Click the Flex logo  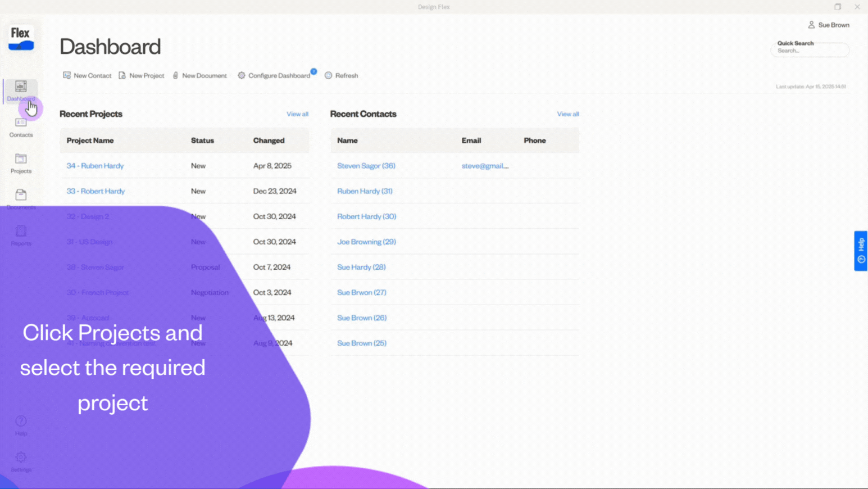[21, 38]
